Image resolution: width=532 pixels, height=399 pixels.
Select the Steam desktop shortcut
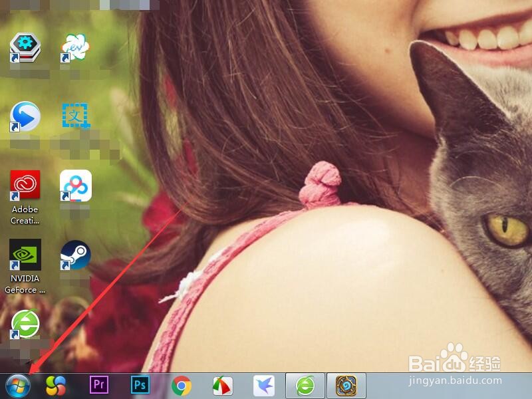pos(75,255)
